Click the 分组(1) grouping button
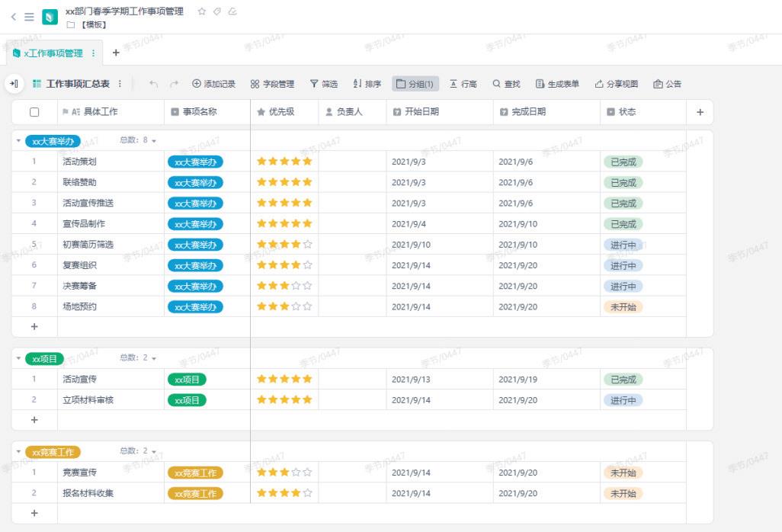Viewport: 782px width, 532px height. (x=415, y=84)
